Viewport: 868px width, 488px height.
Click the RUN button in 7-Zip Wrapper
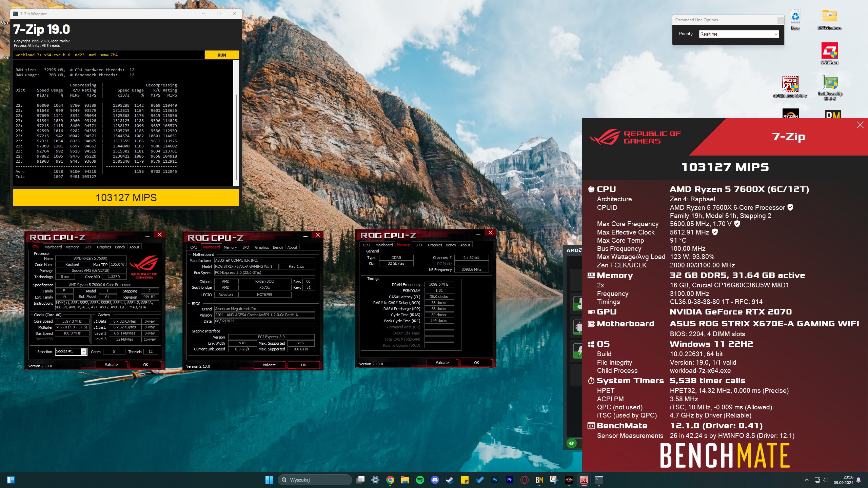(x=222, y=55)
